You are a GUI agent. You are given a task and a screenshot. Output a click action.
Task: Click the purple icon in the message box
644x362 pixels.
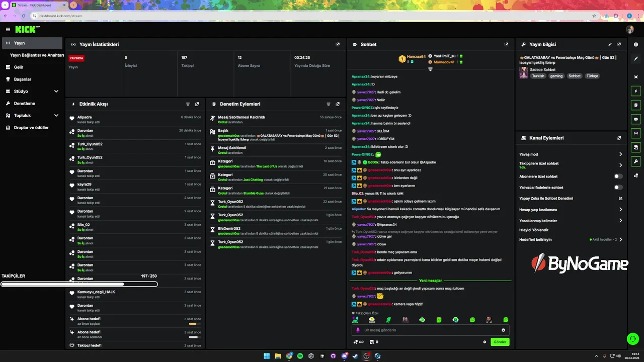(358, 330)
